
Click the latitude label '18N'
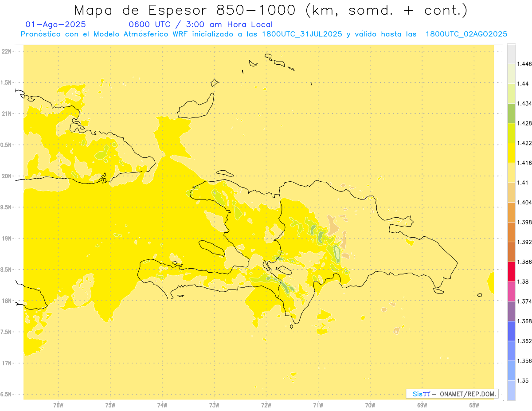7,301
